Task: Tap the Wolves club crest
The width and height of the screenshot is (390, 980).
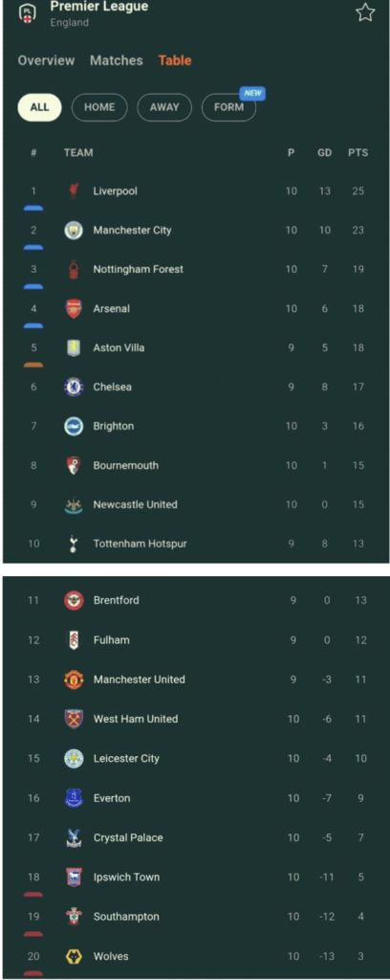Action: click(x=74, y=956)
